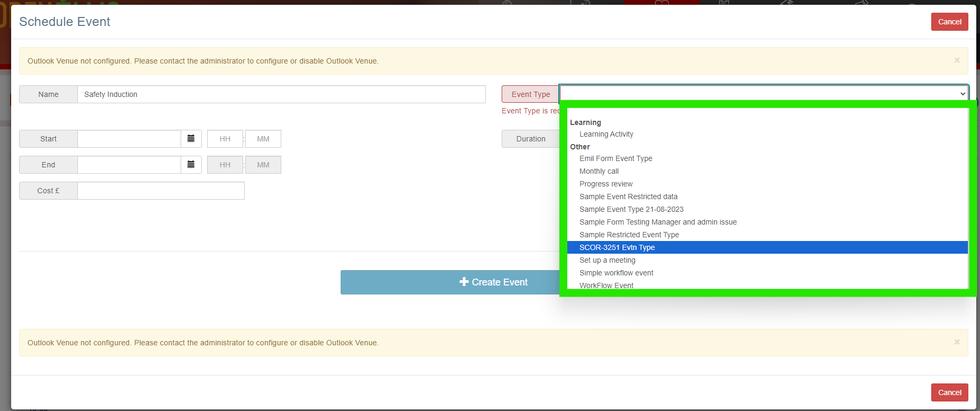Click the Cost £ input field
Image resolution: width=980 pixels, height=411 pixels.
[x=161, y=191]
